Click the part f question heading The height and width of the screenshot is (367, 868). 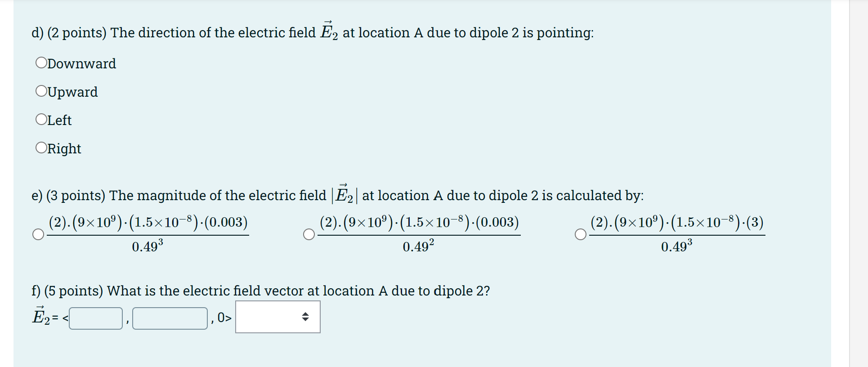tap(260, 291)
